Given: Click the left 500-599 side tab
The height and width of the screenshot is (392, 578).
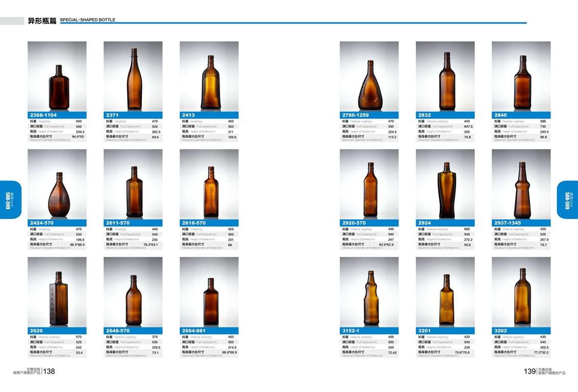Looking at the screenshot, I should pyautogui.click(x=11, y=200).
